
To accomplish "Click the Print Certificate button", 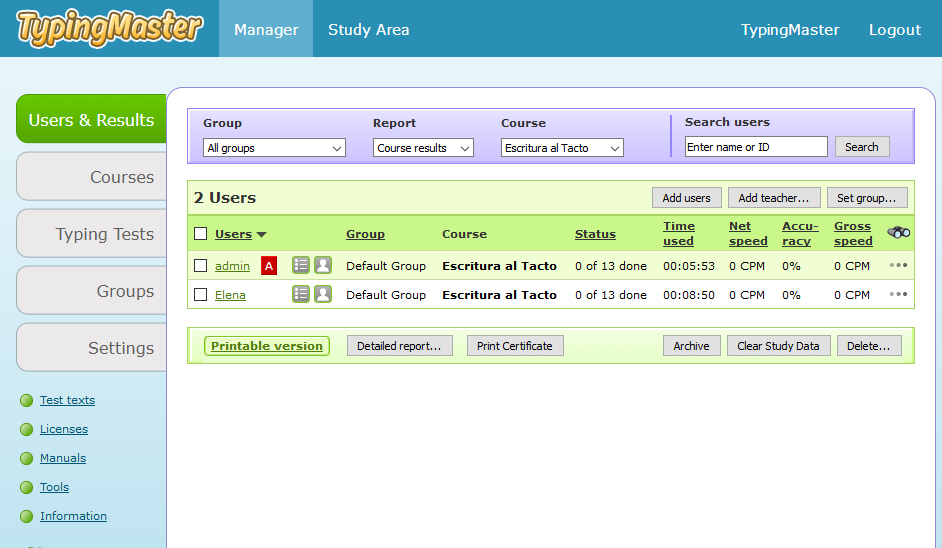I will (x=515, y=346).
